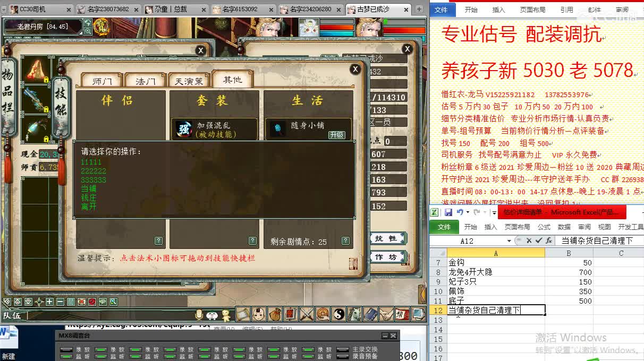Open the blue book icon in game toolbar
644x361 pixels.
370,314
